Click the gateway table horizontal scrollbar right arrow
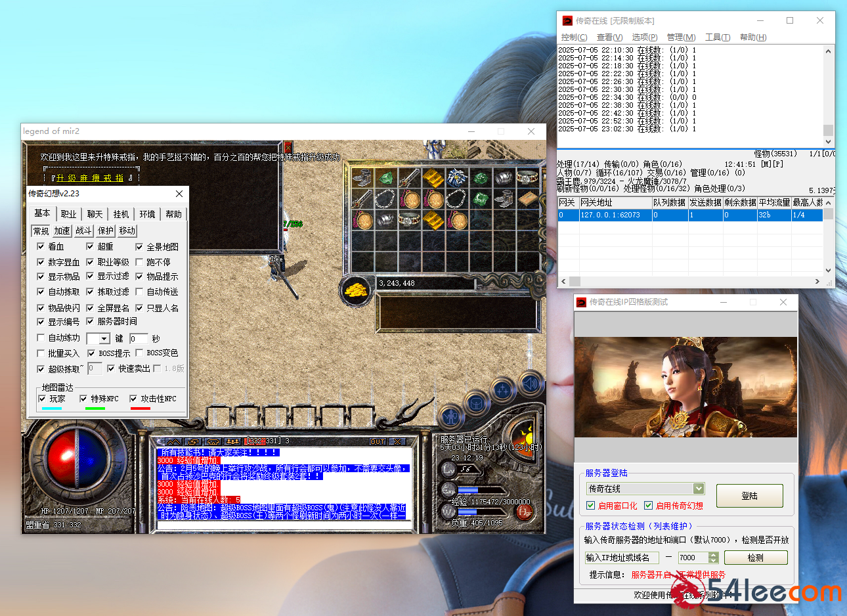The image size is (847, 616). tap(817, 281)
